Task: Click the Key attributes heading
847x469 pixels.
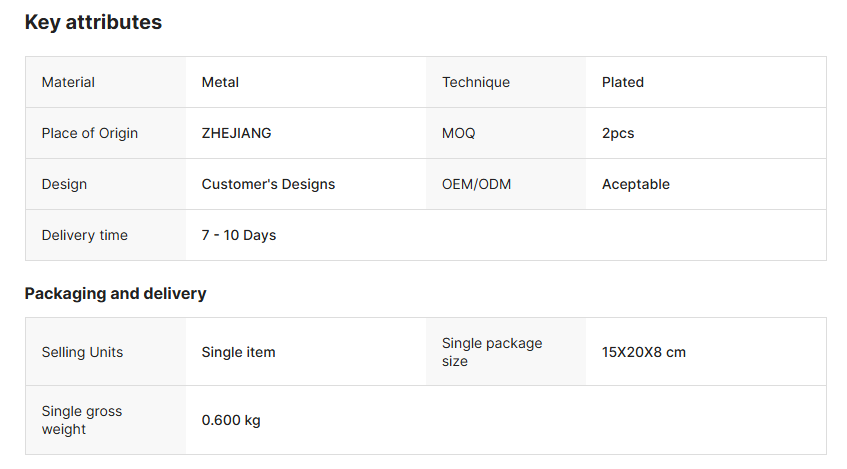Action: pyautogui.click(x=93, y=22)
